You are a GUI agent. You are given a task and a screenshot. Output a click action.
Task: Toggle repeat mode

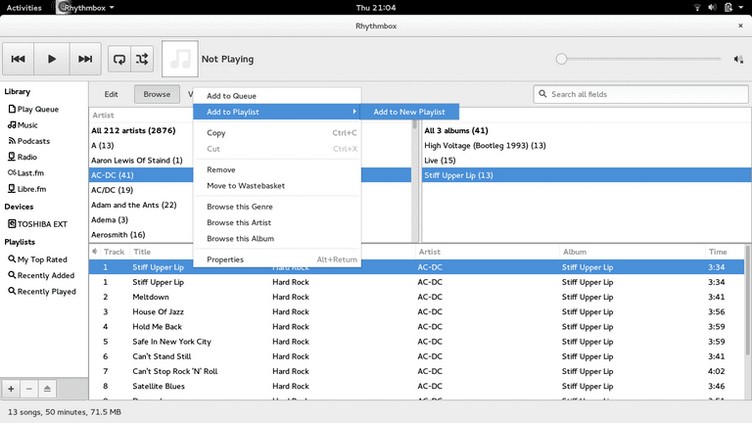[119, 59]
